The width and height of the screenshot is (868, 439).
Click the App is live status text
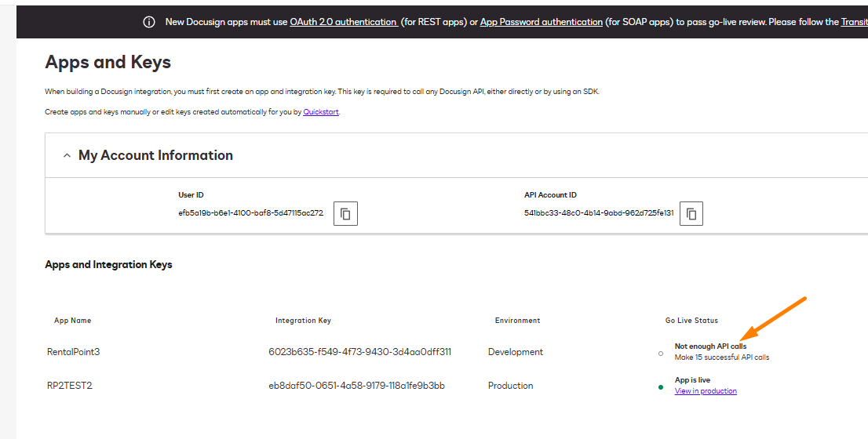pyautogui.click(x=692, y=380)
